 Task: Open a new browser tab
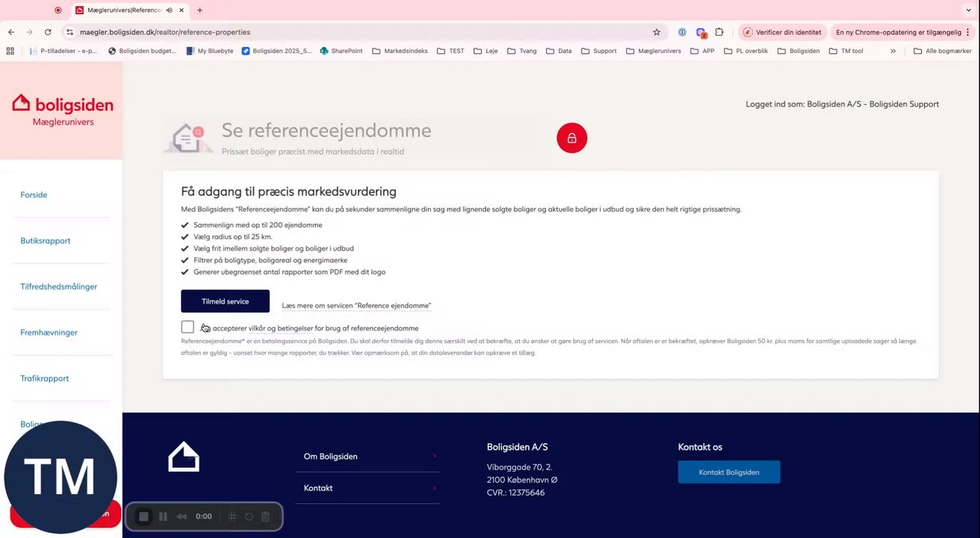click(x=199, y=10)
